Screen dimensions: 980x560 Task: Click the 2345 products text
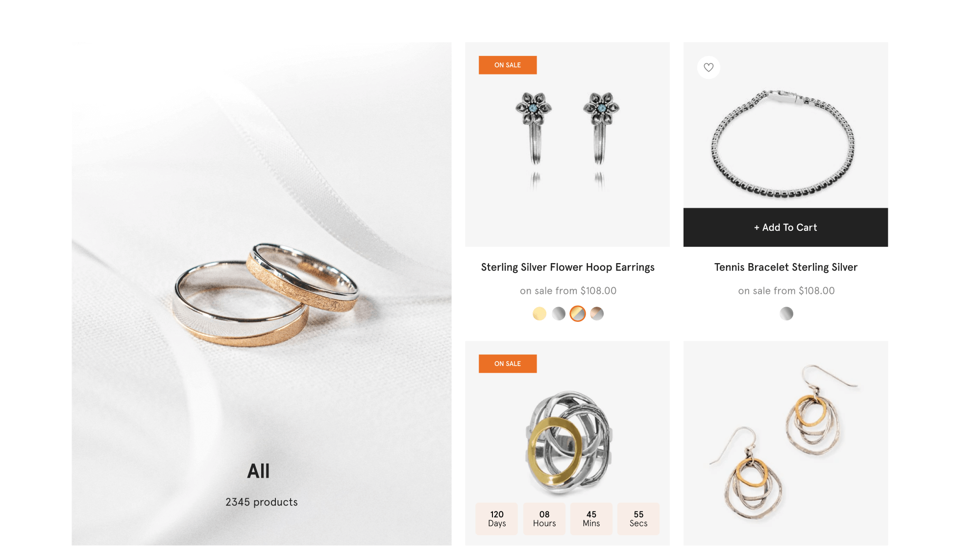[x=262, y=502]
